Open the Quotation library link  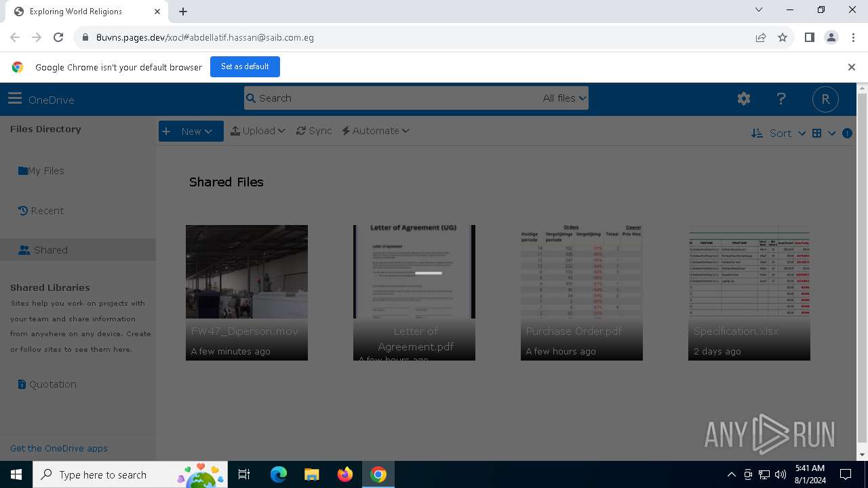click(x=47, y=384)
